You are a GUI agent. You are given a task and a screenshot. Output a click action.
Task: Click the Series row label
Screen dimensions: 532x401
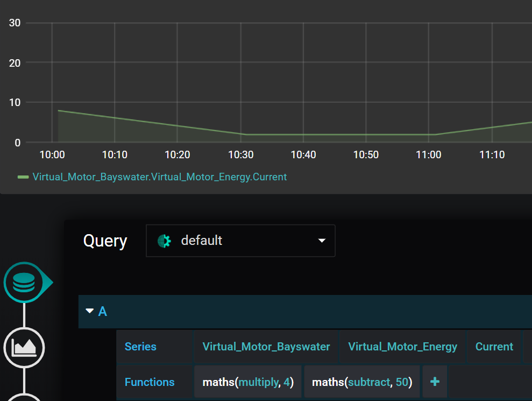pyautogui.click(x=140, y=347)
